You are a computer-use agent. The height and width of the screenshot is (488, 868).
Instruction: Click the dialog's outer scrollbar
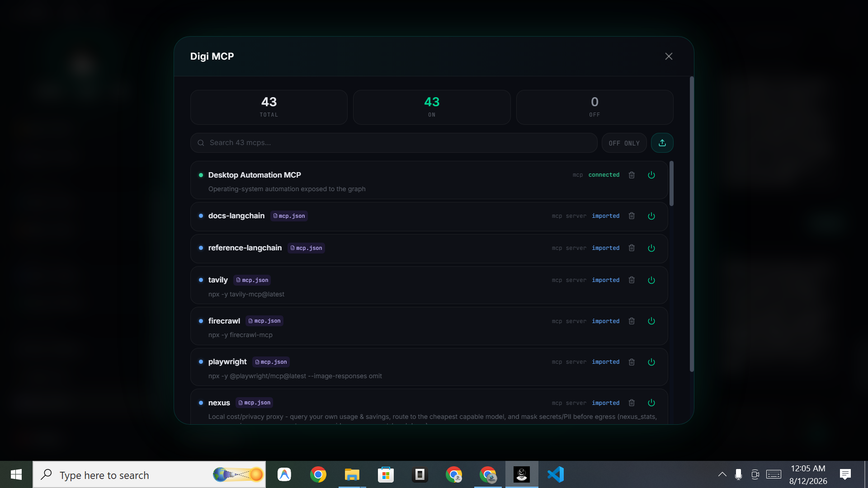692,225
